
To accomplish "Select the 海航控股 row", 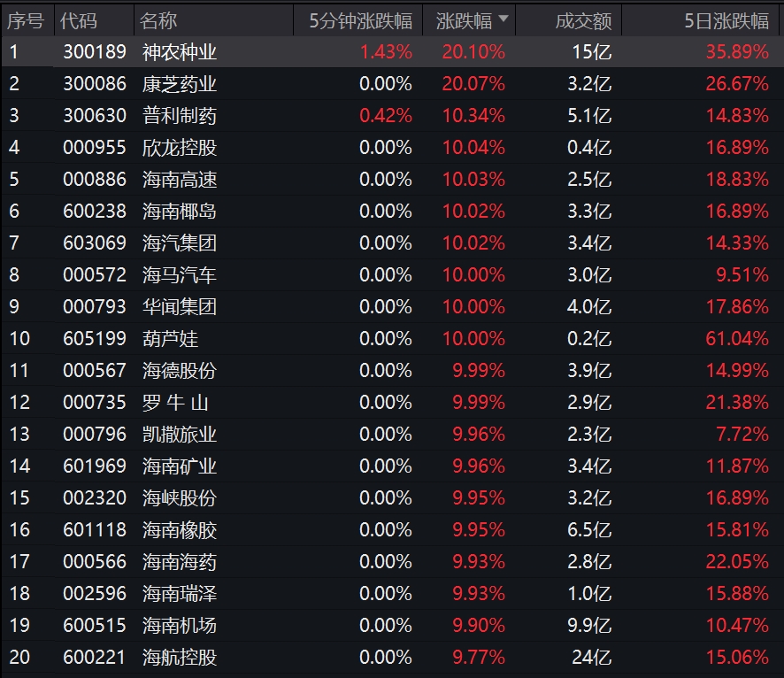I will click(x=392, y=657).
